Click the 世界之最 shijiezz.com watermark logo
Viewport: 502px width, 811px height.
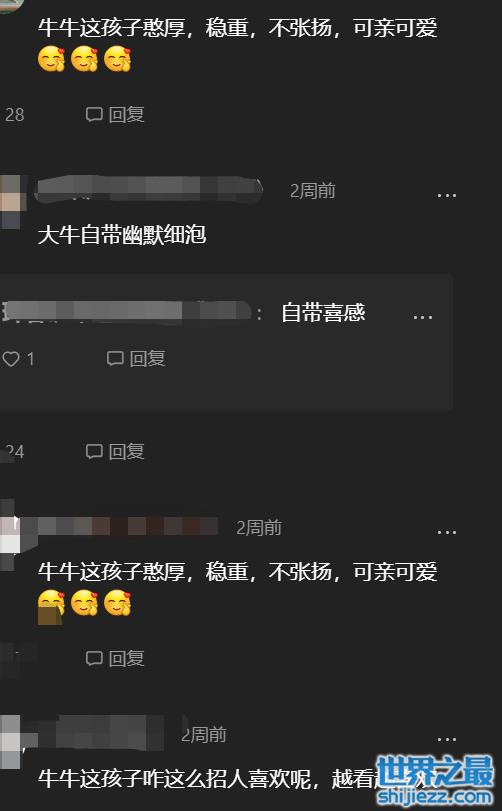point(435,780)
